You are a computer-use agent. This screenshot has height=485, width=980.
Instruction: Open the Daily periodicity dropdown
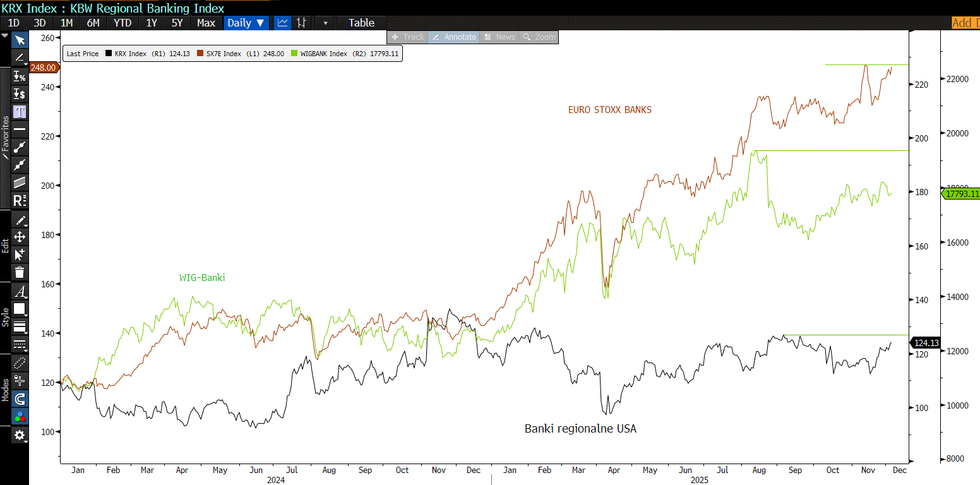click(x=246, y=23)
